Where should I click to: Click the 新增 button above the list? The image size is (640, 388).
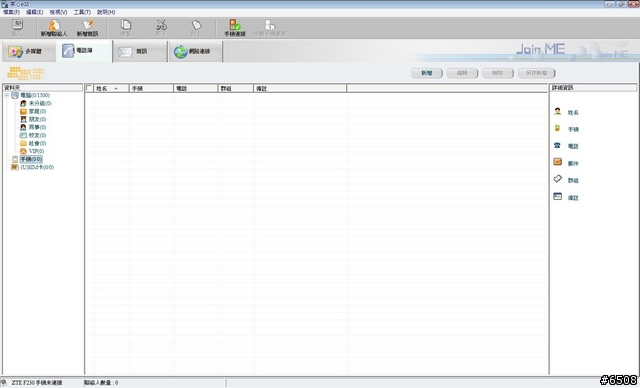pos(427,73)
